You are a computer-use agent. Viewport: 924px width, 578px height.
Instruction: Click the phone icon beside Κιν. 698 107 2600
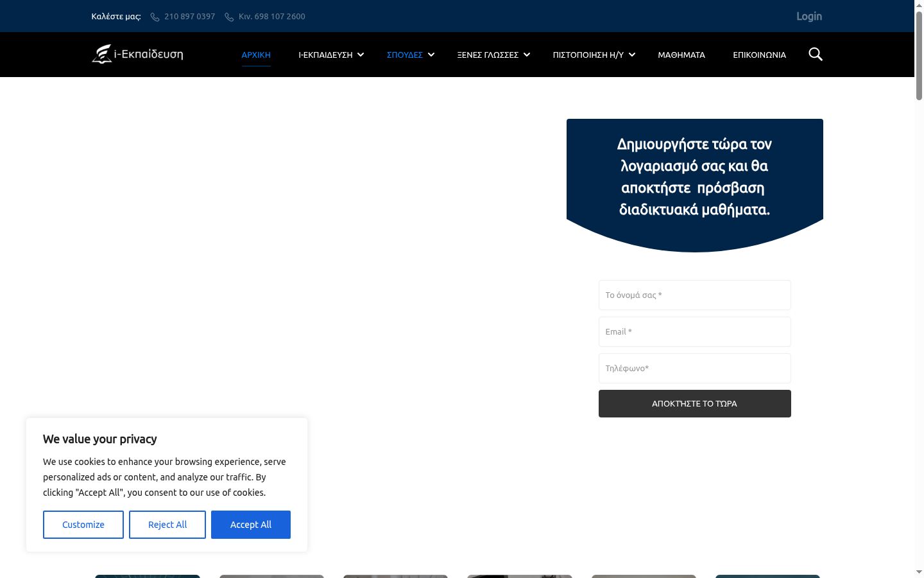click(229, 17)
